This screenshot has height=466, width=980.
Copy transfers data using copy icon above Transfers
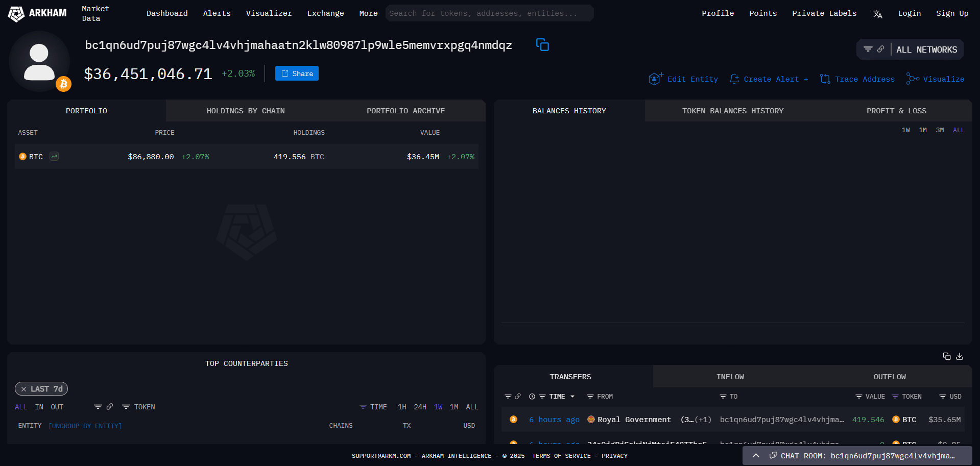(x=946, y=356)
